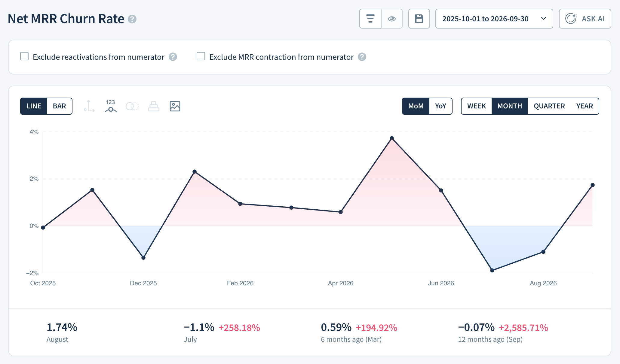Click the 1.74% August value
Screen dimensions: 620x364
click(62, 327)
